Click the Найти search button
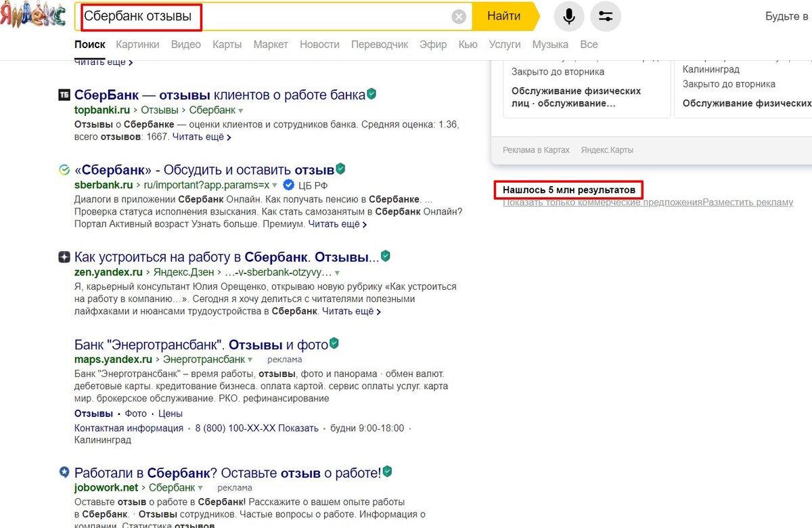 504,16
